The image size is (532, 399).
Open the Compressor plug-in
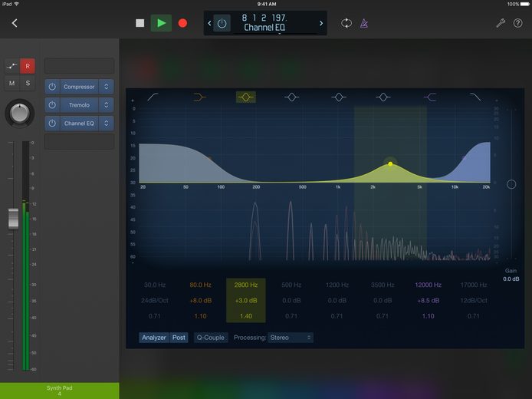click(79, 87)
